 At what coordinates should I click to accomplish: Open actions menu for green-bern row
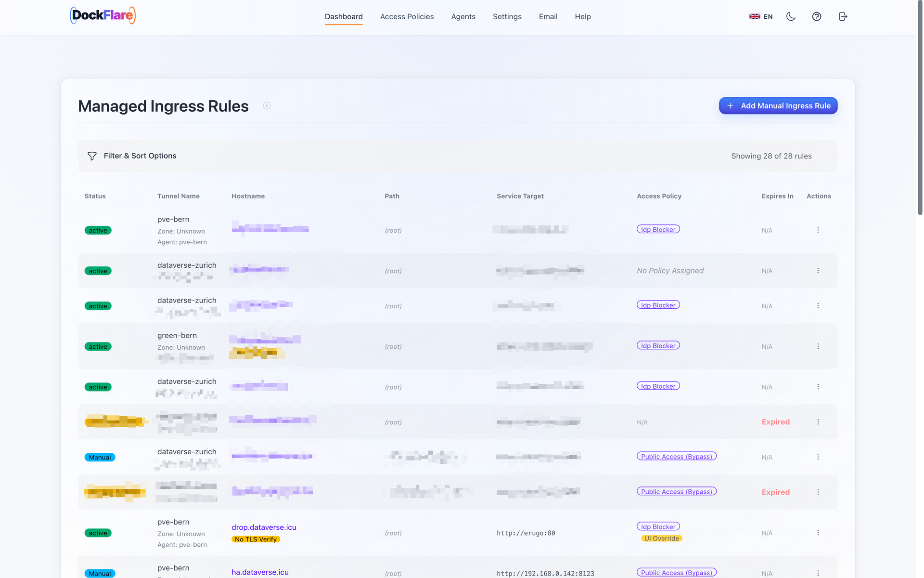[x=818, y=346]
